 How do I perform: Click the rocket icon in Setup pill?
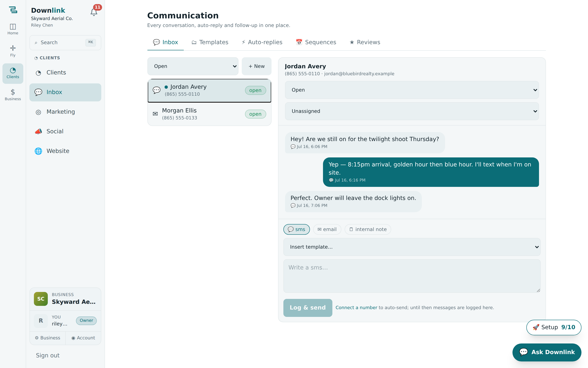pyautogui.click(x=536, y=327)
